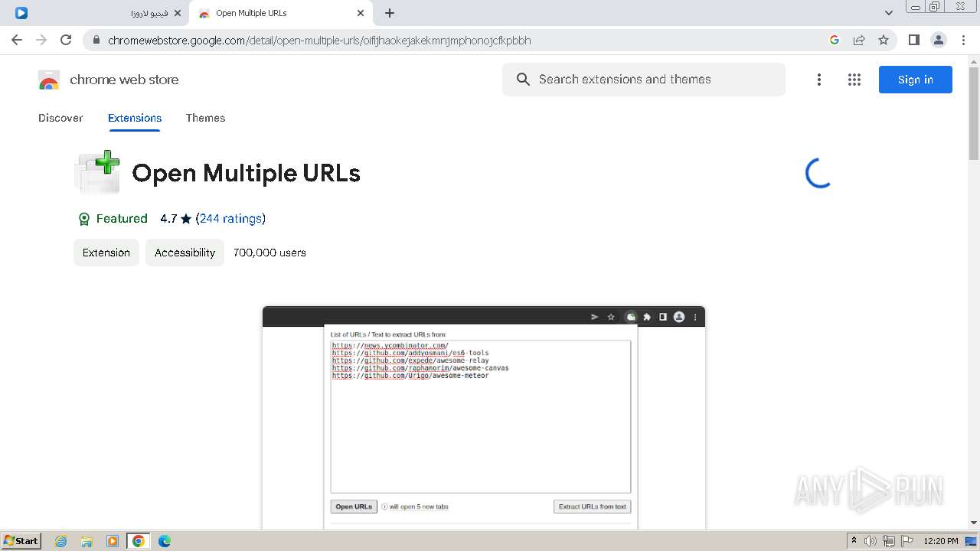
Task: Bookmark this page with the star icon
Action: pyautogui.click(x=884, y=40)
